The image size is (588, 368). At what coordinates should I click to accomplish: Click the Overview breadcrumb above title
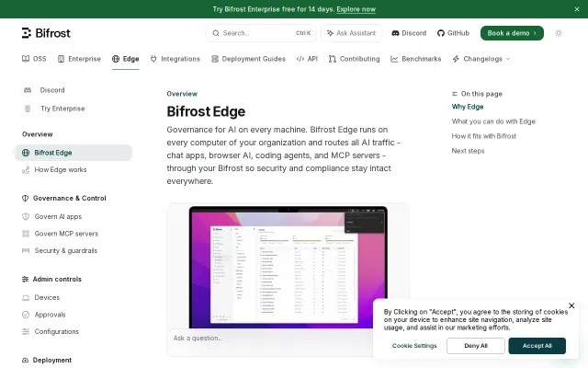click(x=182, y=94)
